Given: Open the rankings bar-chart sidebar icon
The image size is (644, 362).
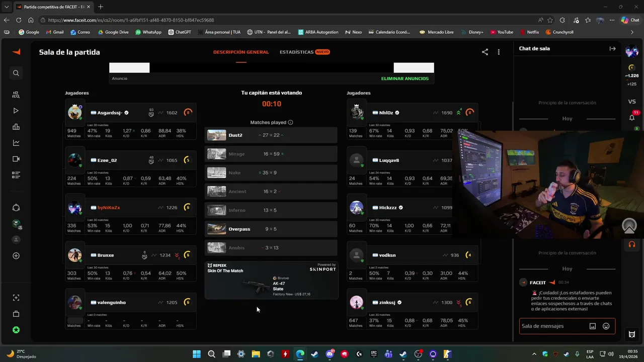Looking at the screenshot, I should pyautogui.click(x=16, y=127).
